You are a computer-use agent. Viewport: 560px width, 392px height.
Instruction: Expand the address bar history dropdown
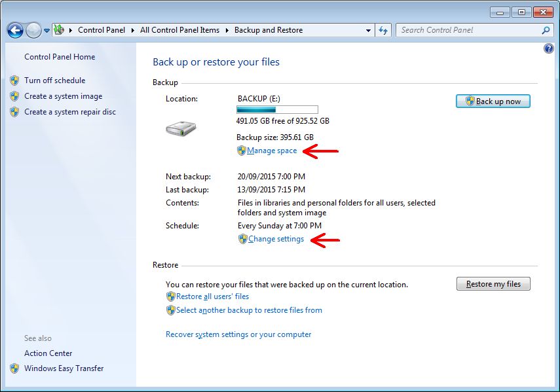368,30
